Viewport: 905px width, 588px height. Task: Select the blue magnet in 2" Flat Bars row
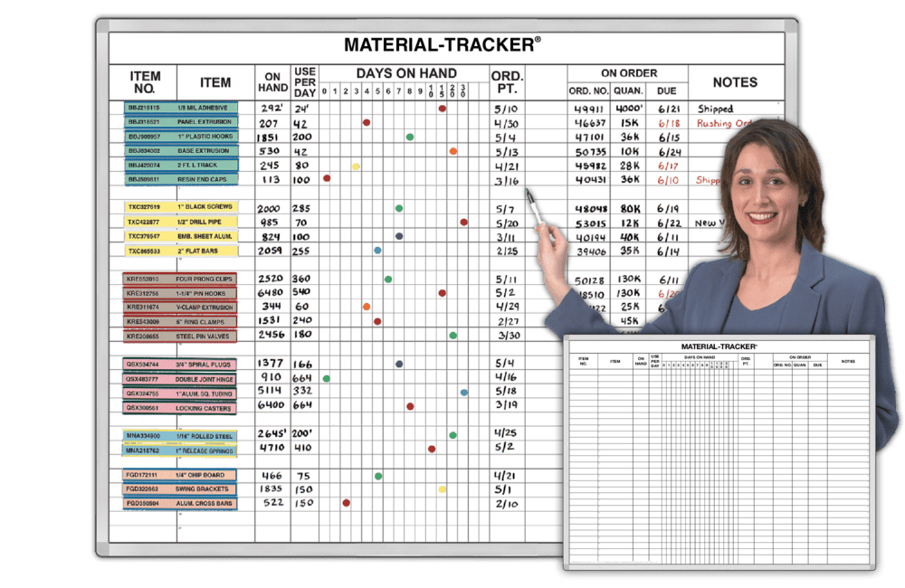coord(377,250)
